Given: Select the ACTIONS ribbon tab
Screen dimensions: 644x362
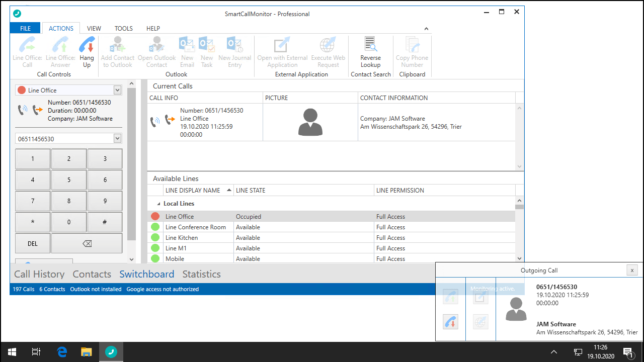Looking at the screenshot, I should coord(61,28).
